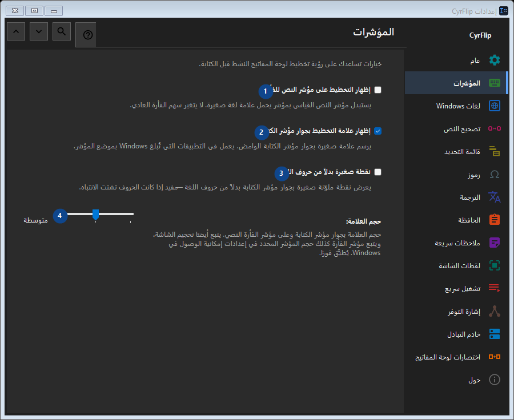Open the حول (About) info icon
Image resolution: width=514 pixels, height=420 pixels.
click(495, 379)
